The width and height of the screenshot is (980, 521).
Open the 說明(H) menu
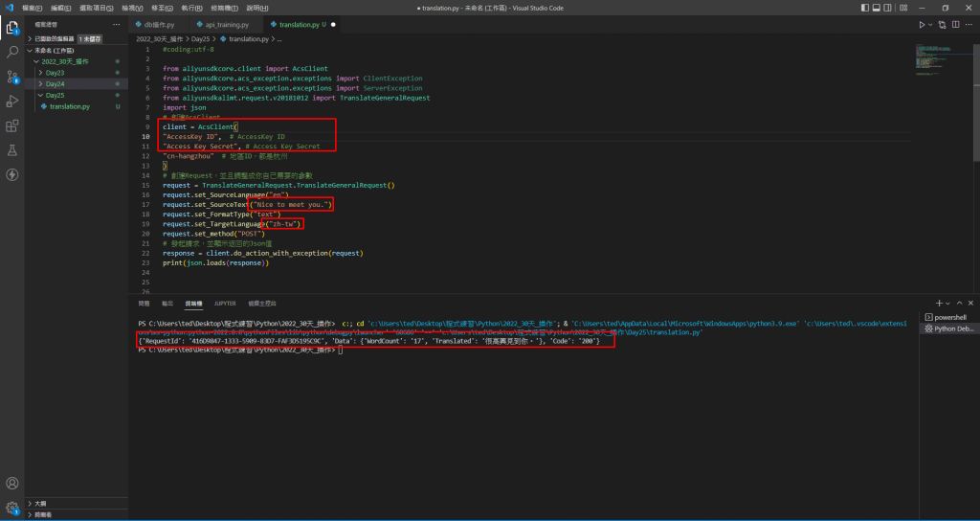[256, 8]
